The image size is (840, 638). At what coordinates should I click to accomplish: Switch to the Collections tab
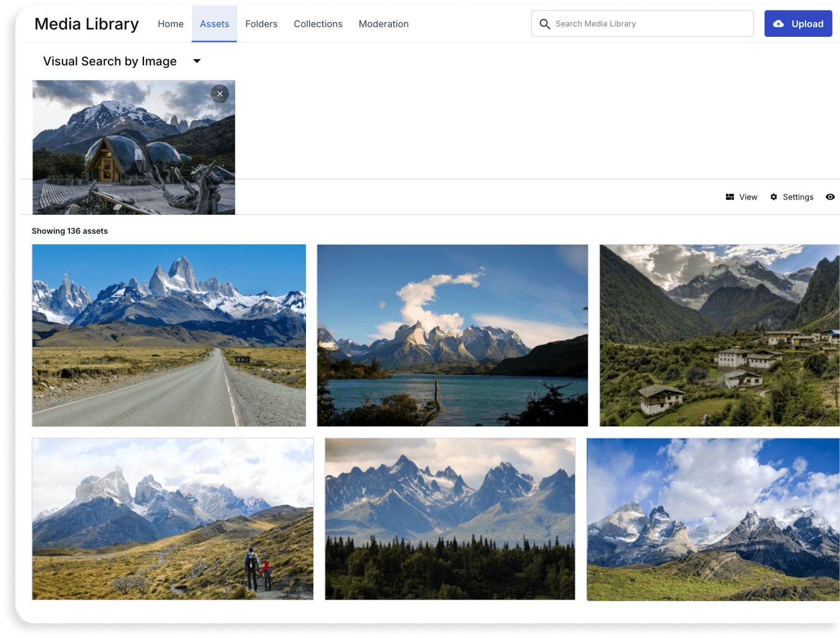(x=318, y=23)
